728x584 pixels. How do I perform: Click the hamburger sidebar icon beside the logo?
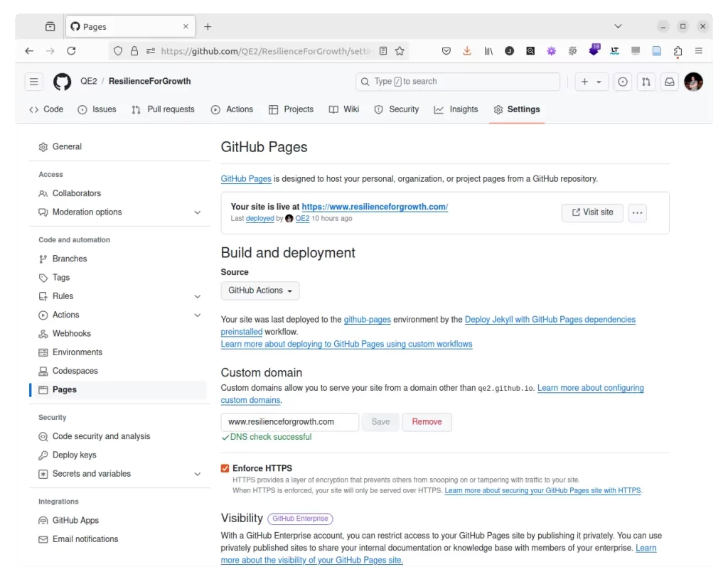coord(33,82)
